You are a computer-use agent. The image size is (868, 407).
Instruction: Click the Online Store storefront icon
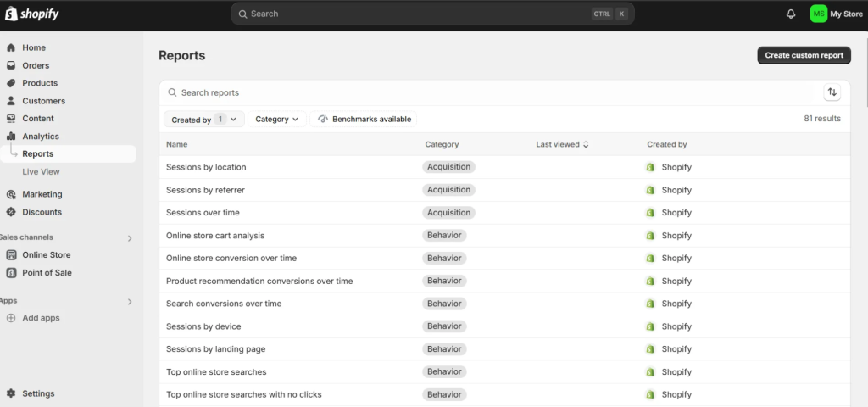pos(11,255)
